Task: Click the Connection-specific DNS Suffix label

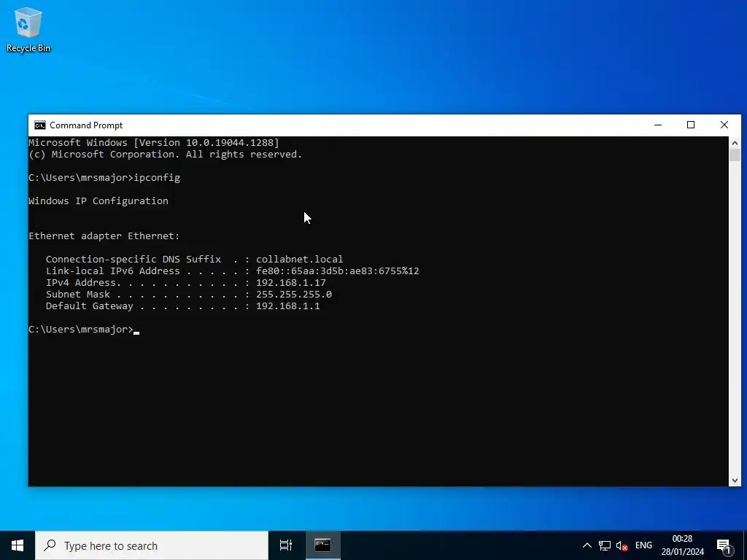Action: pyautogui.click(x=133, y=259)
